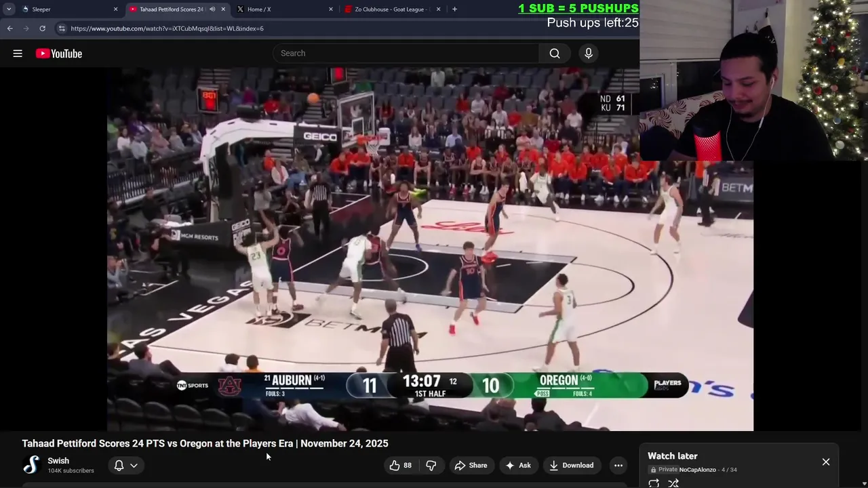This screenshot has width=868, height=488.
Task: Toggle shuffle in Watch later playlist
Action: coord(673,483)
